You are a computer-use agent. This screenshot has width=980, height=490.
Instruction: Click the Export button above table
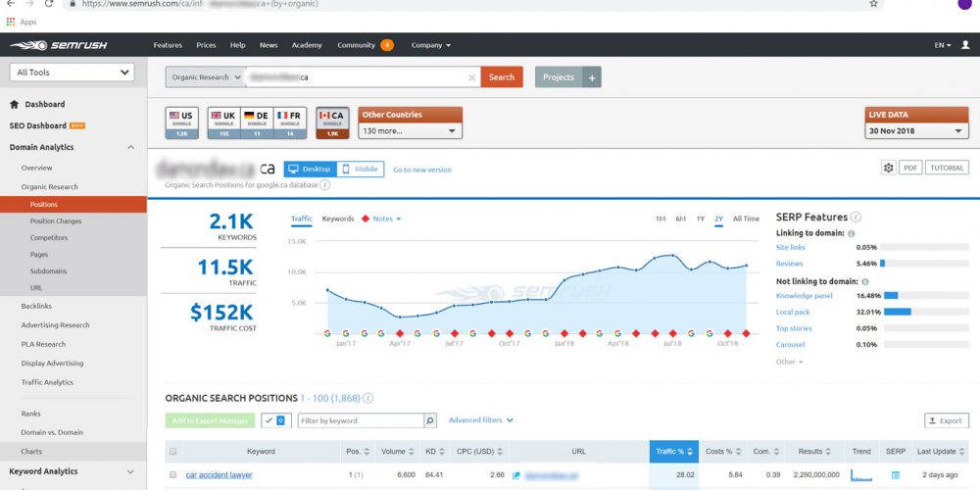[947, 420]
